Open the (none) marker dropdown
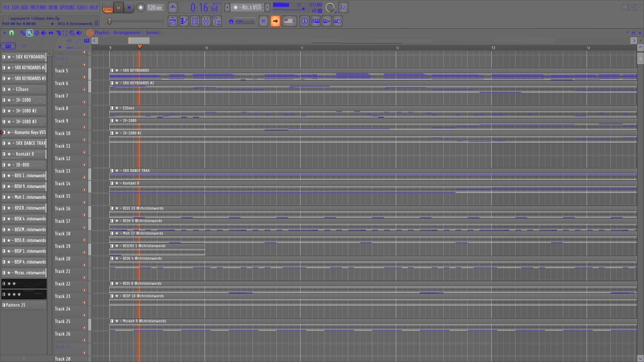Image resolution: width=644 pixels, height=362 pixels. click(152, 33)
